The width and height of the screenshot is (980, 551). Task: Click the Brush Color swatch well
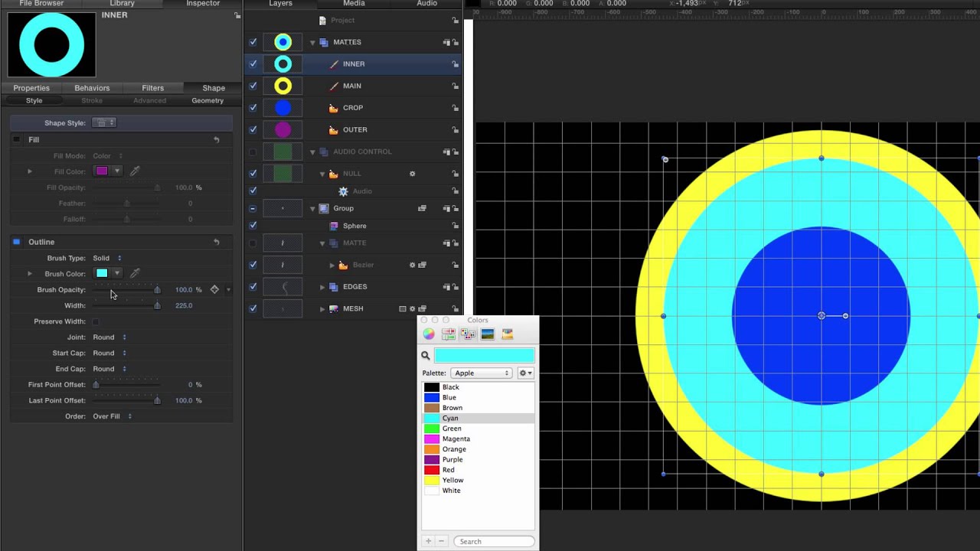point(102,273)
